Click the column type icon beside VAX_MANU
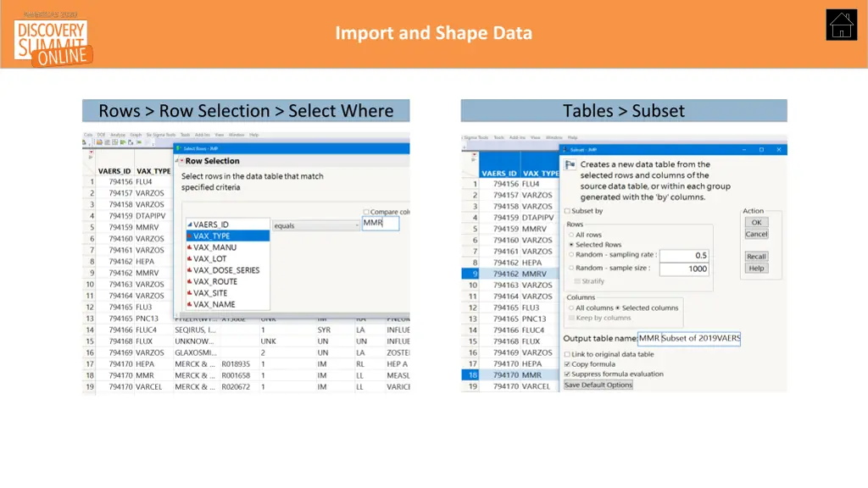The image size is (868, 488). pyautogui.click(x=189, y=247)
